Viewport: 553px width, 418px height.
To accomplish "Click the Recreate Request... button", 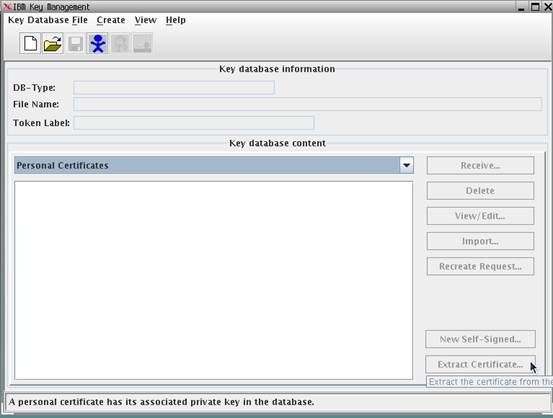I will click(x=480, y=266).
